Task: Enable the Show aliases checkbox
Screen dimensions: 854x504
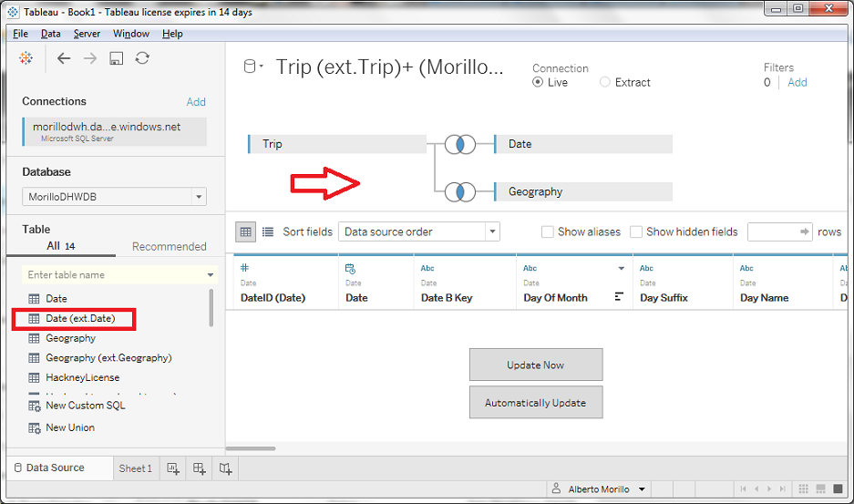Action: pos(548,231)
